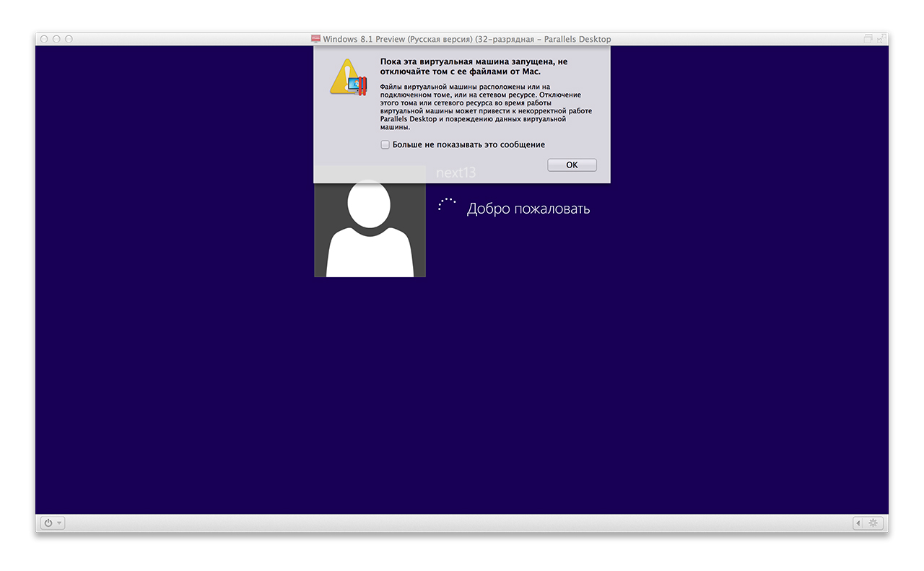Click the power icon in the bottom status bar

pyautogui.click(x=48, y=523)
